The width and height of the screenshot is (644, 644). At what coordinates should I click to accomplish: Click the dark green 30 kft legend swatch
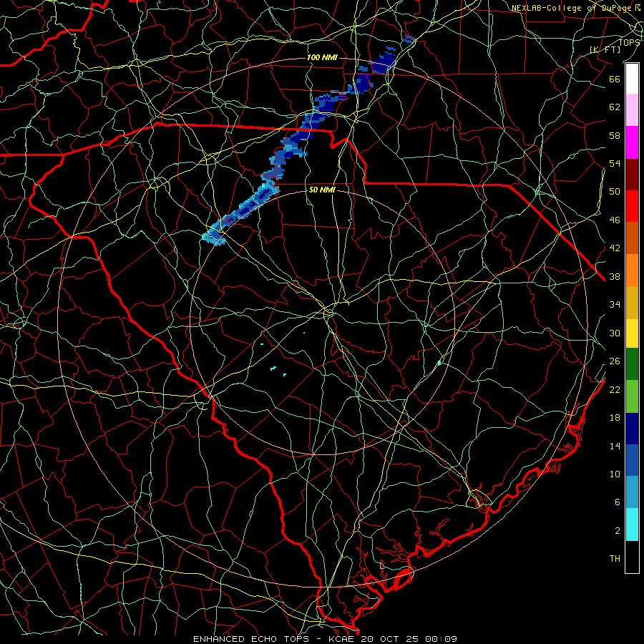[x=632, y=364]
